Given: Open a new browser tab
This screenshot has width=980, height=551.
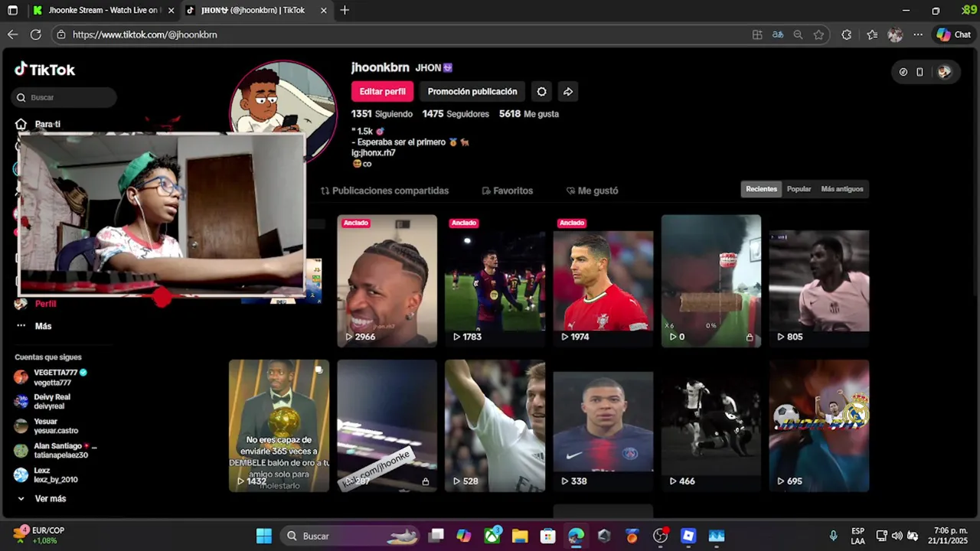Looking at the screenshot, I should coord(345,11).
